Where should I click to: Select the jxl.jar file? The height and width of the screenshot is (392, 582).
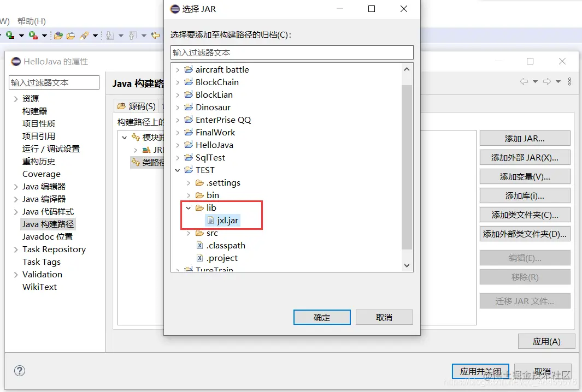coord(227,220)
